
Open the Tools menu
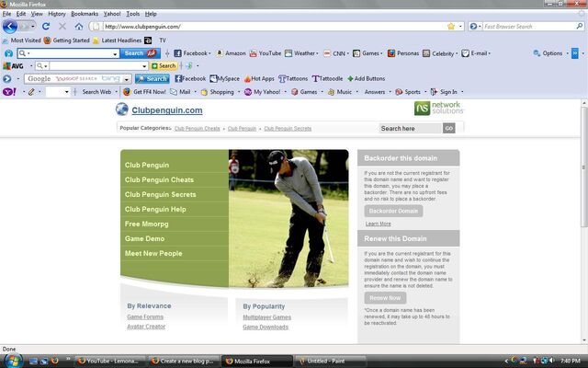(132, 14)
